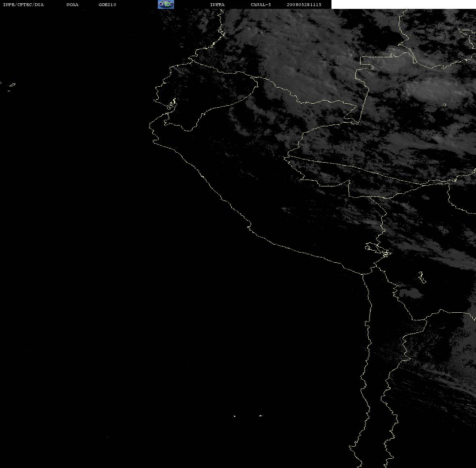This screenshot has width=476, height=468.
Task: Click the 200805281115 timestamp
Action: coord(304,4)
